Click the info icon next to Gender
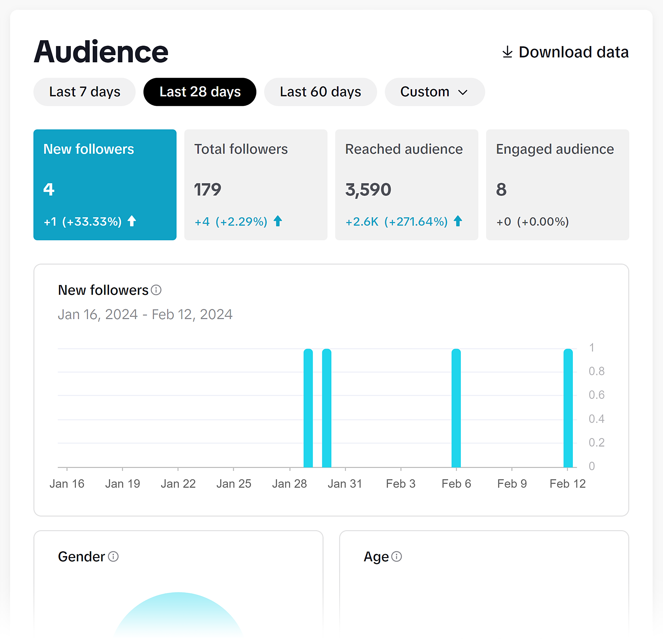 pos(114,556)
